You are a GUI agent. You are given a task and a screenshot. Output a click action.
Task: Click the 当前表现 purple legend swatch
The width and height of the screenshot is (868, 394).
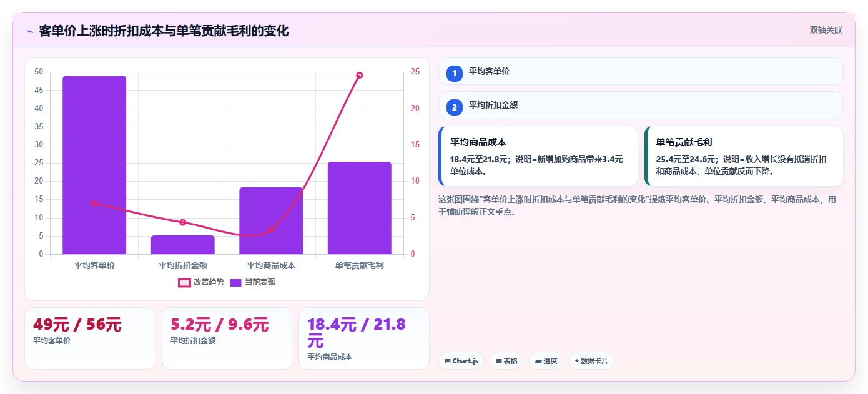pos(236,282)
